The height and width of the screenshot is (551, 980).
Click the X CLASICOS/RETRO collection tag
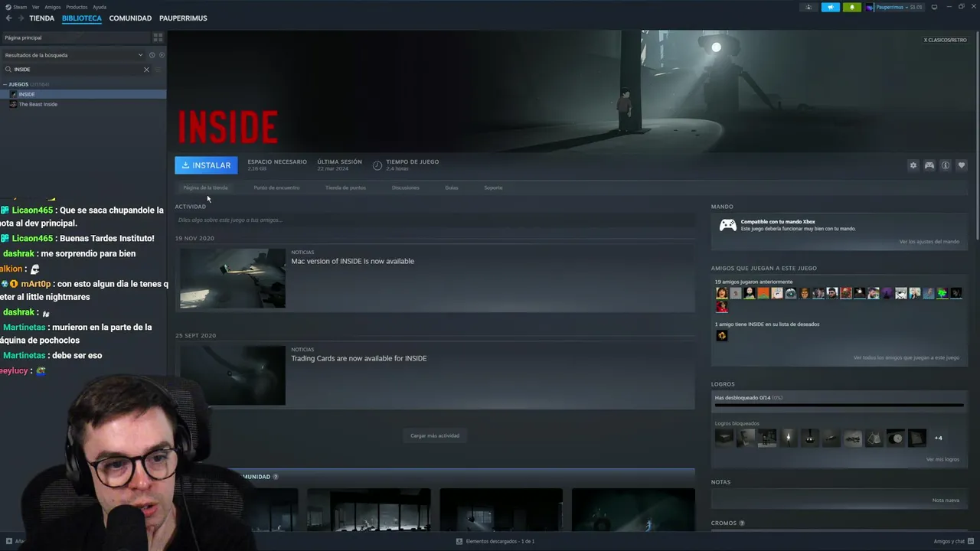(x=945, y=40)
